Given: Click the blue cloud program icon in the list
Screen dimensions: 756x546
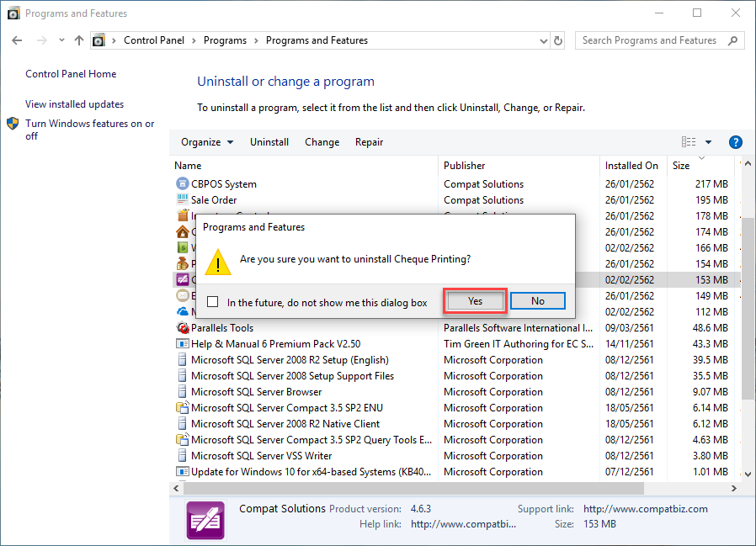Looking at the screenshot, I should (x=182, y=312).
